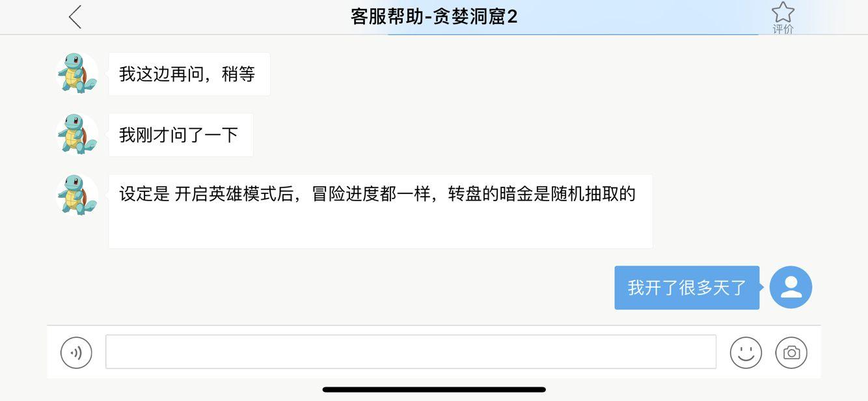The image size is (868, 401).
Task: Click the message text input field
Action: [x=411, y=352]
